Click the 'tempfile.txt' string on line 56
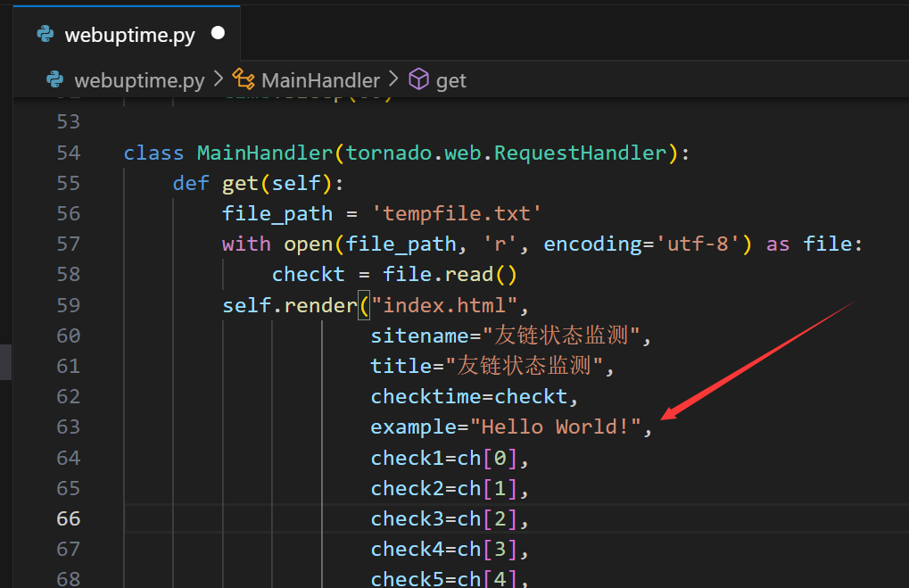 tap(456, 213)
